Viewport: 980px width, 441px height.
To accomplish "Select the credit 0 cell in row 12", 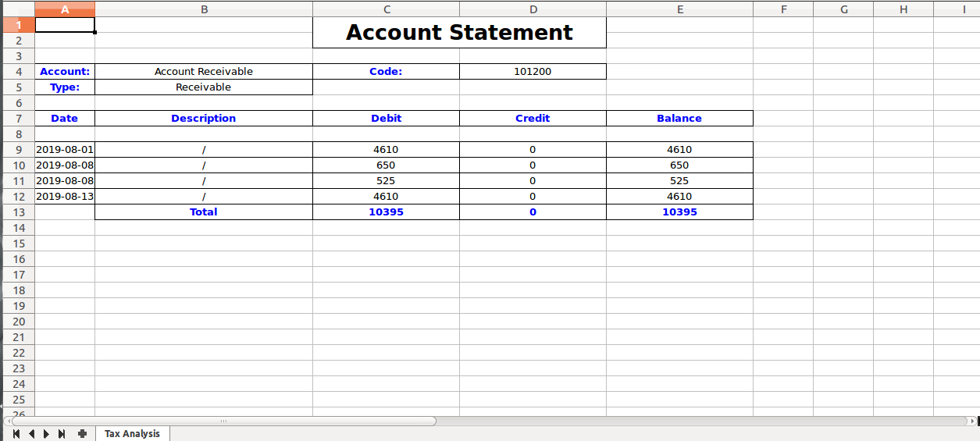I will point(533,197).
